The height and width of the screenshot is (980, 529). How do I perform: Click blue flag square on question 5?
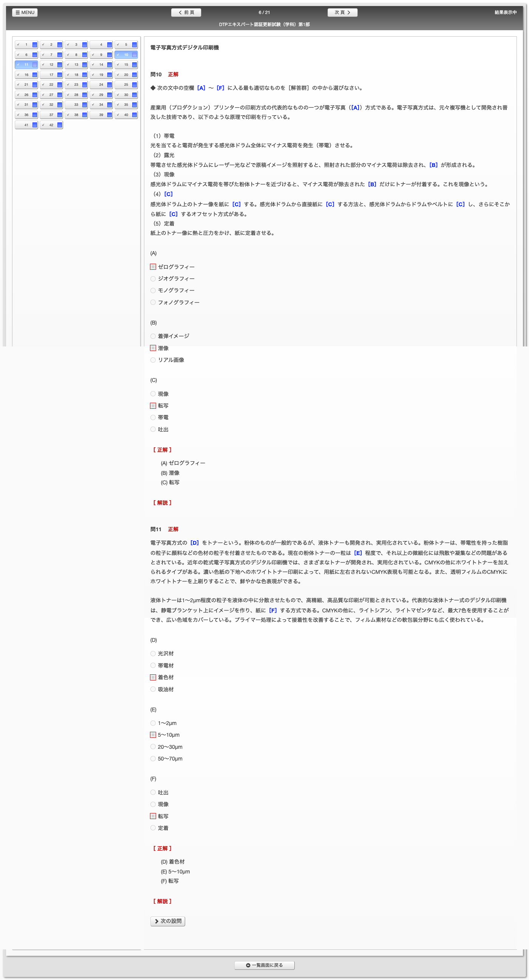tap(135, 45)
